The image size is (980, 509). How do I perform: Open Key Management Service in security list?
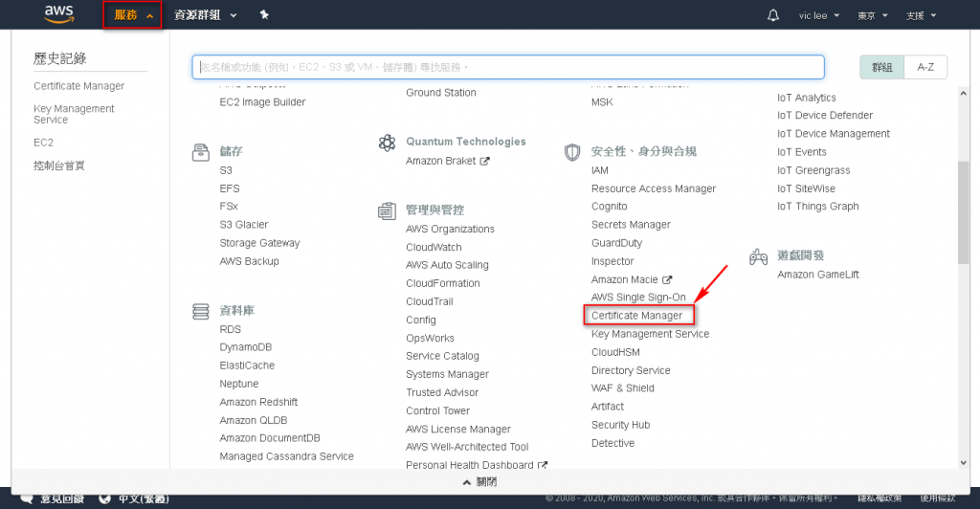650,334
